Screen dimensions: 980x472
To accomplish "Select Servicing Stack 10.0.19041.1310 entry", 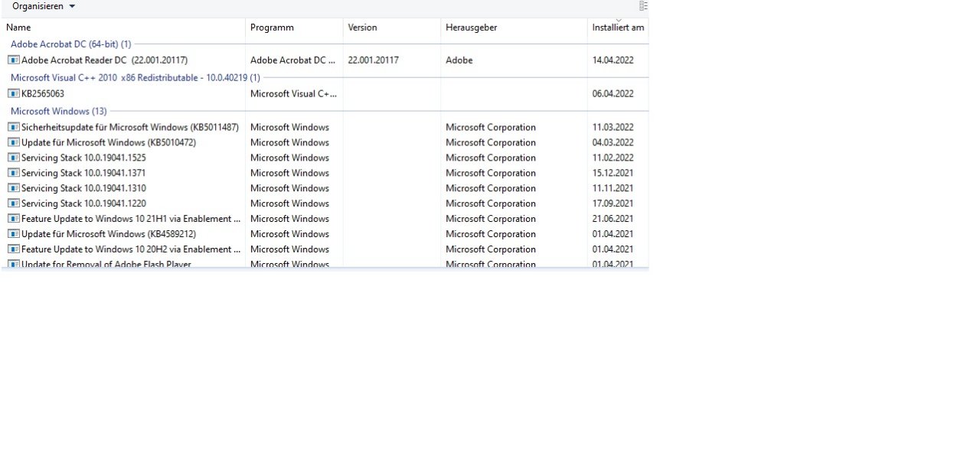I will [83, 188].
